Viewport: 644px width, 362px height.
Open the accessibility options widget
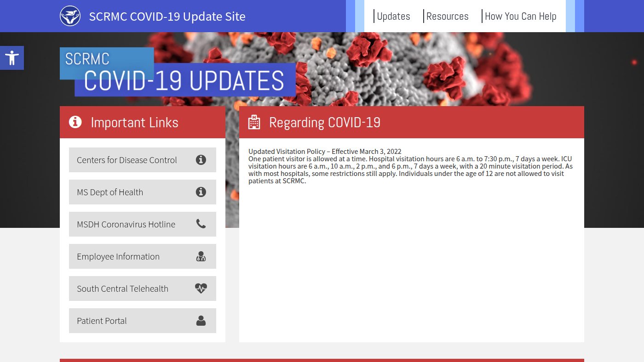12,58
